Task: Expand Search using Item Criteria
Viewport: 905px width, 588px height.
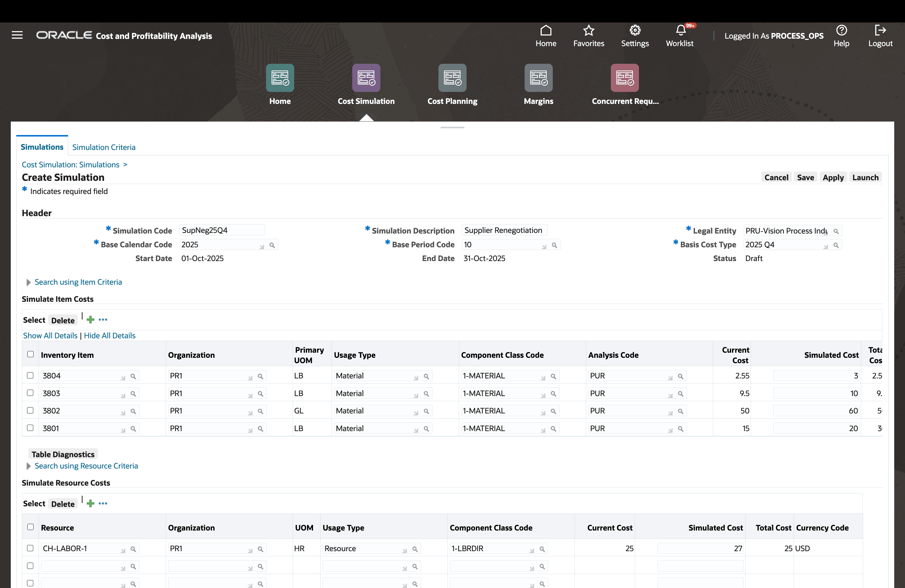Action: (78, 282)
